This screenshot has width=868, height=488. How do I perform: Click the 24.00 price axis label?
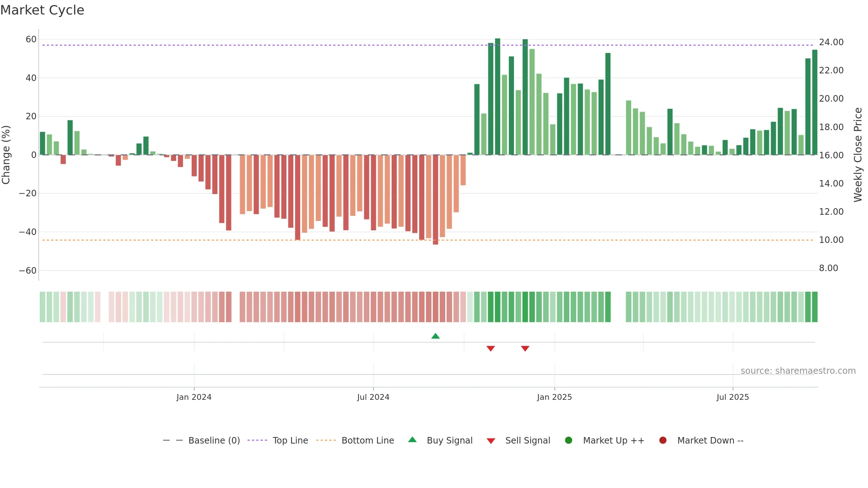(831, 42)
